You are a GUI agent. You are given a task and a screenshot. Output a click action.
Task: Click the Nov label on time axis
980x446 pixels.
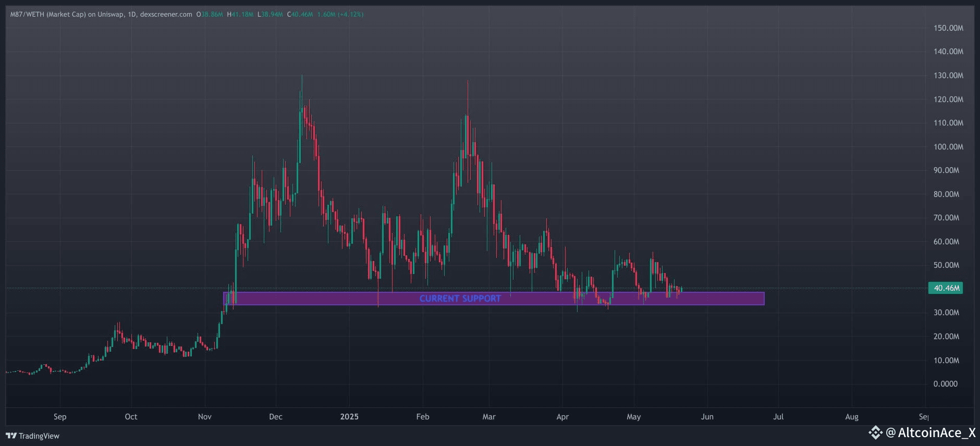(x=205, y=417)
